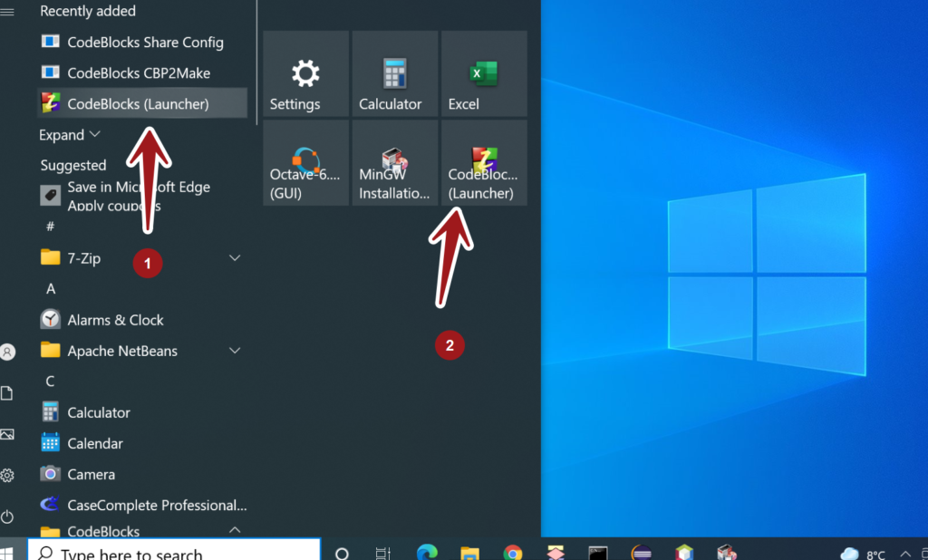
Task: Open Google Chrome from the taskbar
Action: click(513, 552)
